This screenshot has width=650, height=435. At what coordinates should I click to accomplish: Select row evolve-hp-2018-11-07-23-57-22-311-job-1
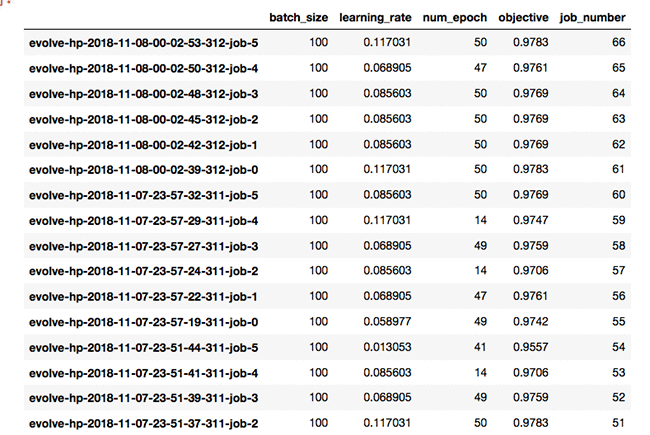[x=327, y=296]
